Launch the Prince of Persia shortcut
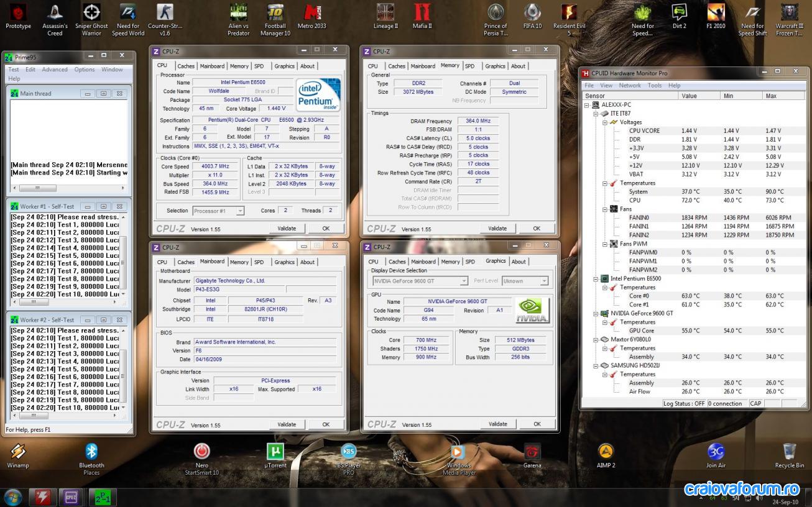This screenshot has width=812, height=507. pos(496,19)
